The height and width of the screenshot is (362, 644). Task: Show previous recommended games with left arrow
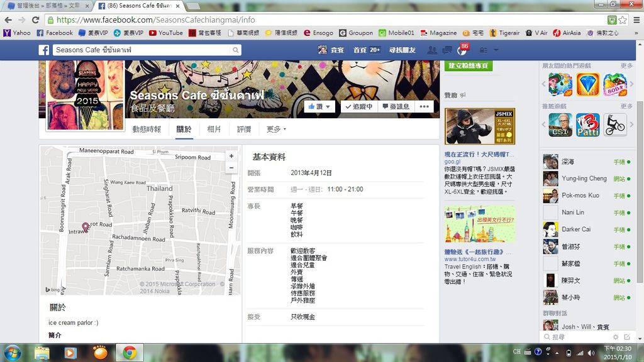544,124
